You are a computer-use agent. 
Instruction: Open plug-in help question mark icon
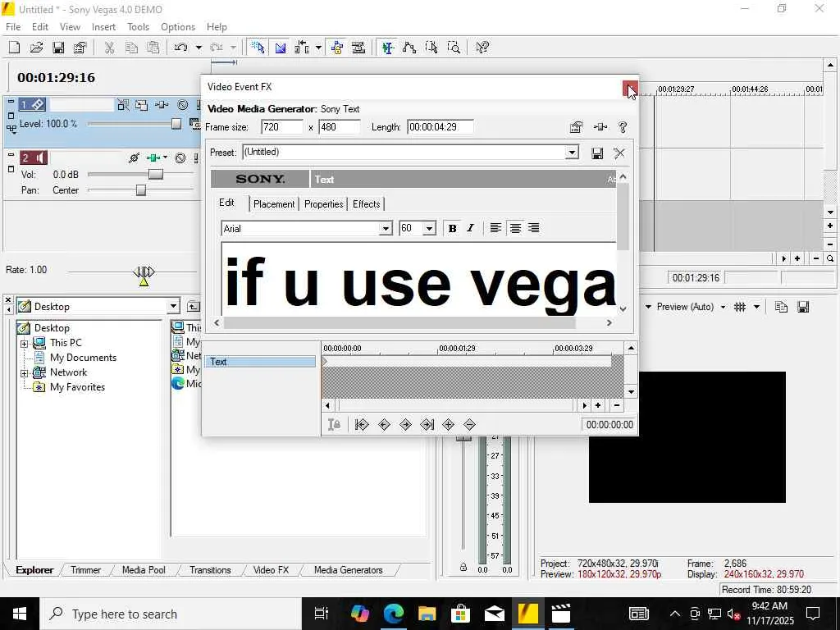tap(623, 127)
